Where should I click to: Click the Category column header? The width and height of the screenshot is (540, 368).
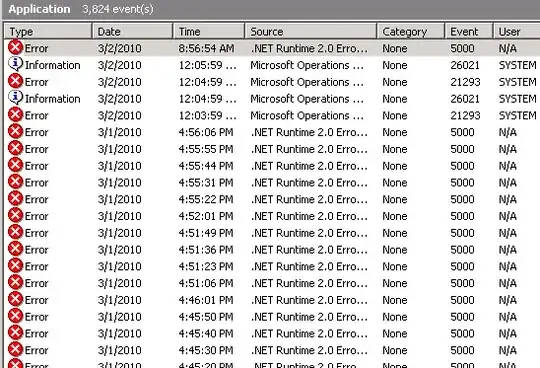point(411,32)
